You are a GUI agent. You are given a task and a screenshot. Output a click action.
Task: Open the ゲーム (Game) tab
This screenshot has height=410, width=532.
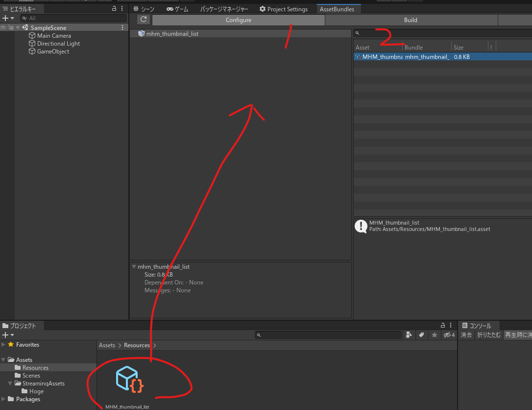[x=177, y=9]
